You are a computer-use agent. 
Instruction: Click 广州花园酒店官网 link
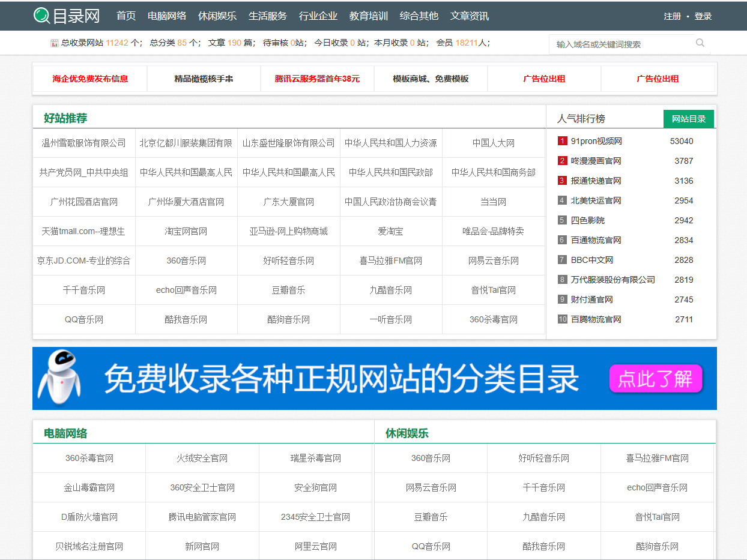pyautogui.click(x=84, y=202)
